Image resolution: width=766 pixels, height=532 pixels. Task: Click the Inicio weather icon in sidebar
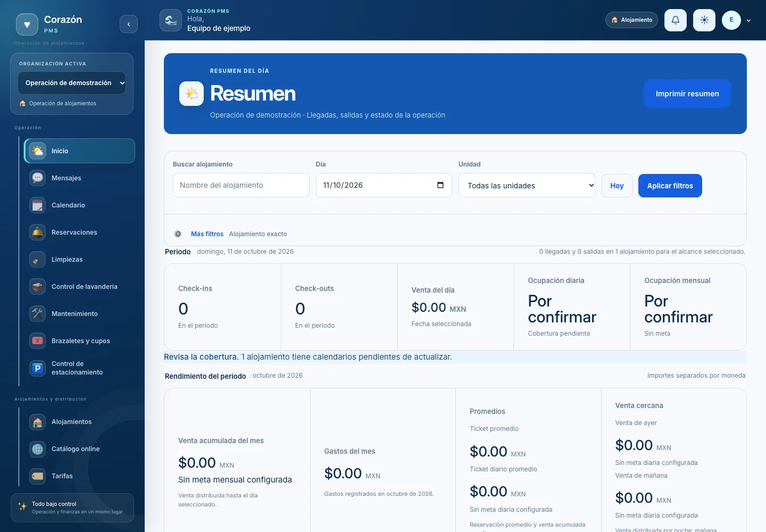click(38, 151)
